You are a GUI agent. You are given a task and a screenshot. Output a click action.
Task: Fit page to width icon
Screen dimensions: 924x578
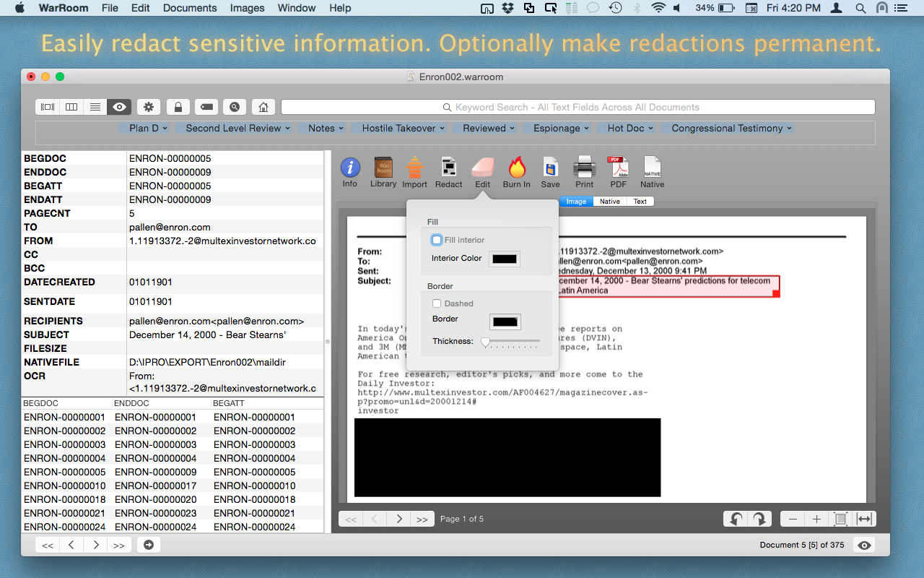864,519
